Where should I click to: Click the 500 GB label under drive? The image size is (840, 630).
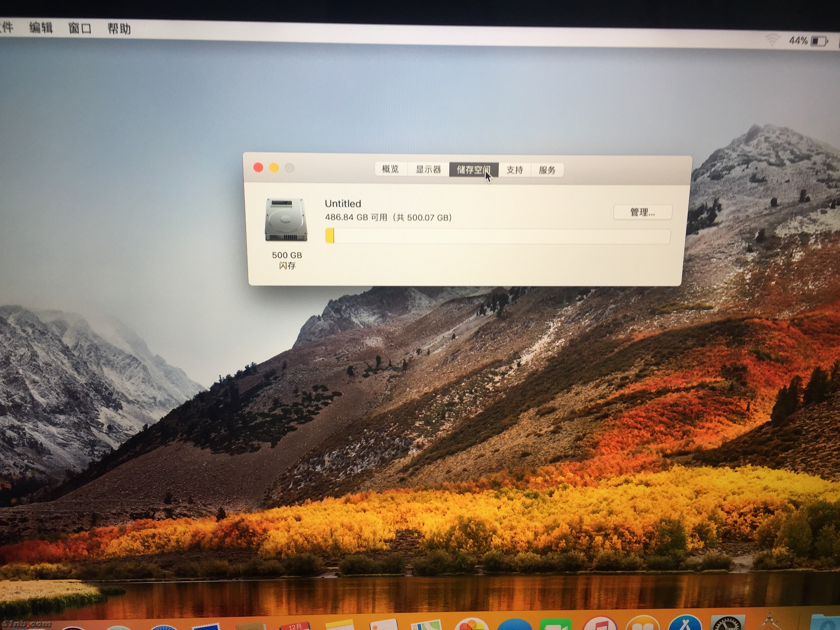[287, 255]
